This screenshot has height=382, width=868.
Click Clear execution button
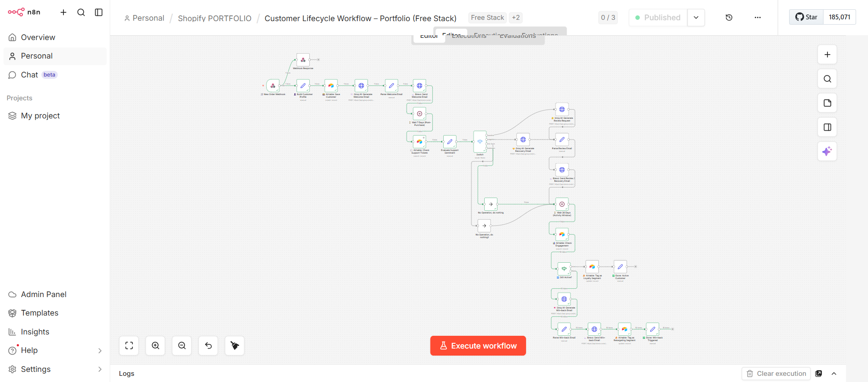[x=776, y=374]
